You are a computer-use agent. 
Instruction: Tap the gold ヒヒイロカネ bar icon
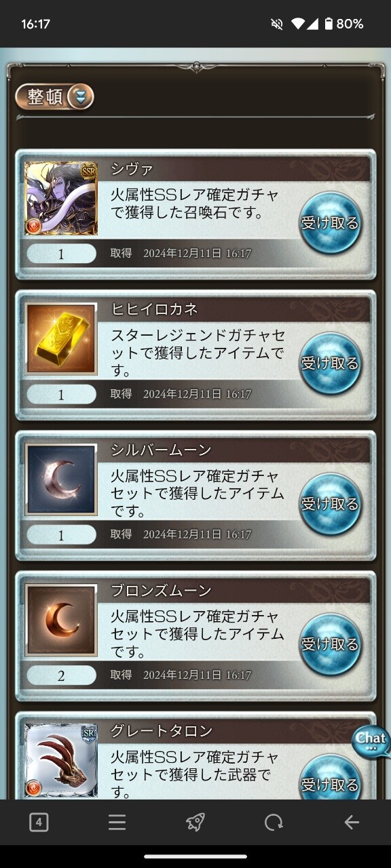pyautogui.click(x=61, y=339)
